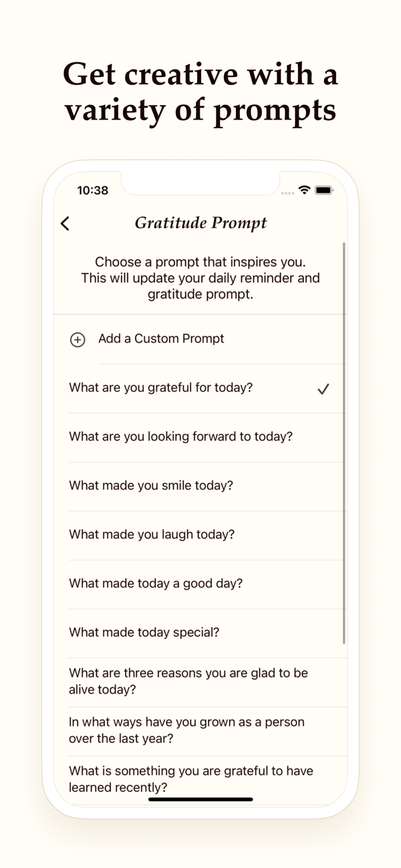Choose the grown as a person prompt

200,730
